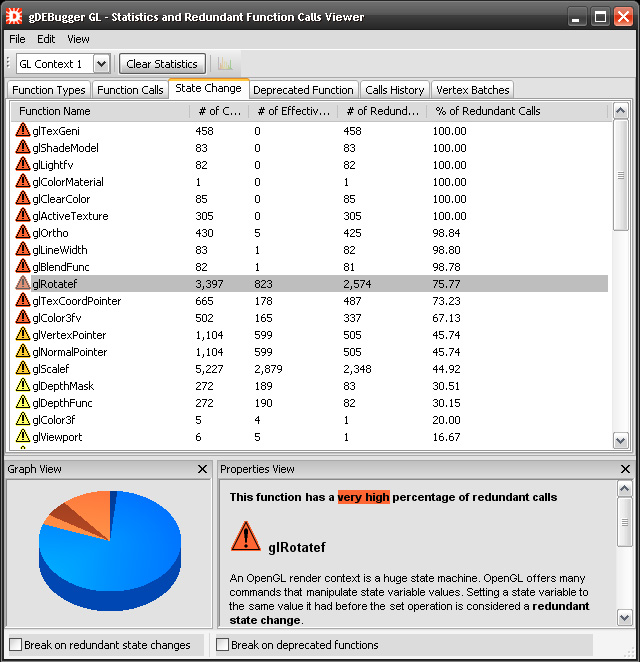The image size is (640, 662).
Task: Open the Deprecated Function tab
Action: 304,90
